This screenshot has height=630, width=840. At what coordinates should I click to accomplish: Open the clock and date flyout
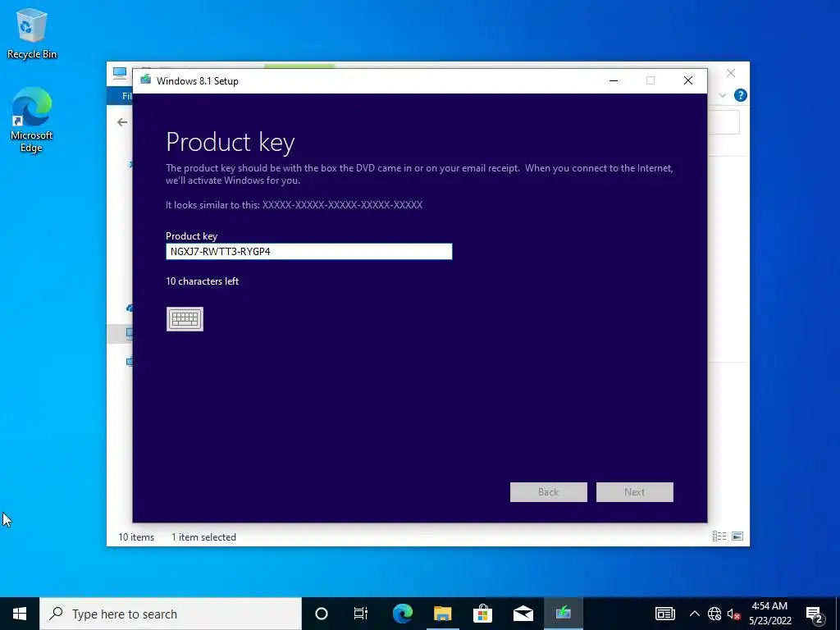pos(769,614)
